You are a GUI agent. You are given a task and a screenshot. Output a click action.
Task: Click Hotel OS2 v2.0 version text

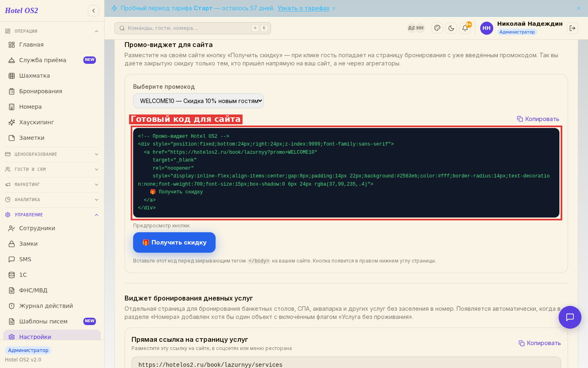tap(23, 360)
